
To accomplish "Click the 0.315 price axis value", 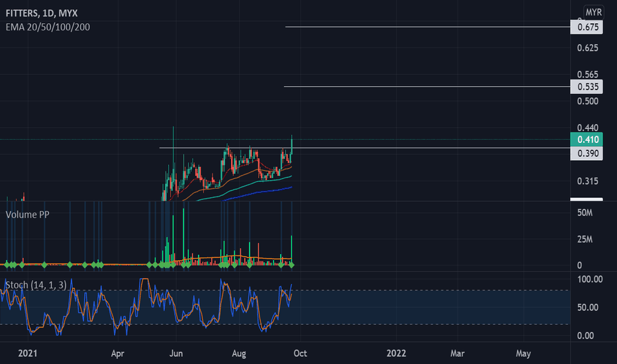I will click(587, 181).
